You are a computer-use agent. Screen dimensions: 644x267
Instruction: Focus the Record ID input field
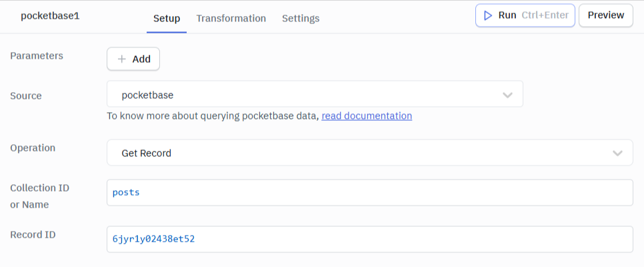tap(369, 240)
